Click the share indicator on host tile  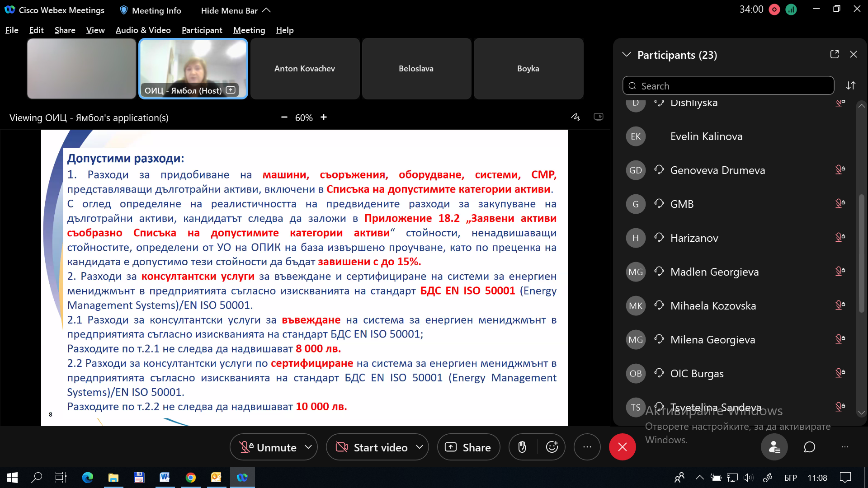click(x=231, y=90)
